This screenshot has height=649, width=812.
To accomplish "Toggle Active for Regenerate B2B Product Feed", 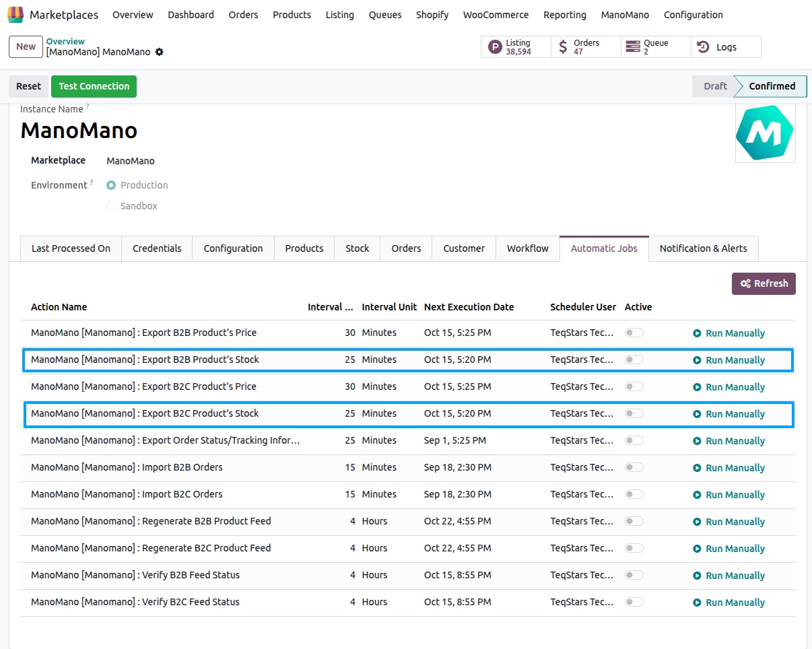I will (634, 521).
